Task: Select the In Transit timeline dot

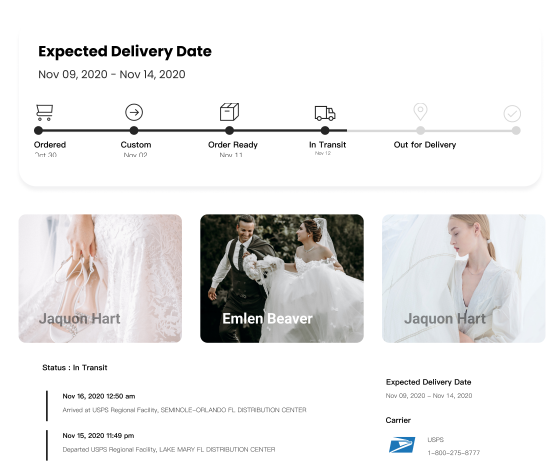Action: (x=325, y=131)
